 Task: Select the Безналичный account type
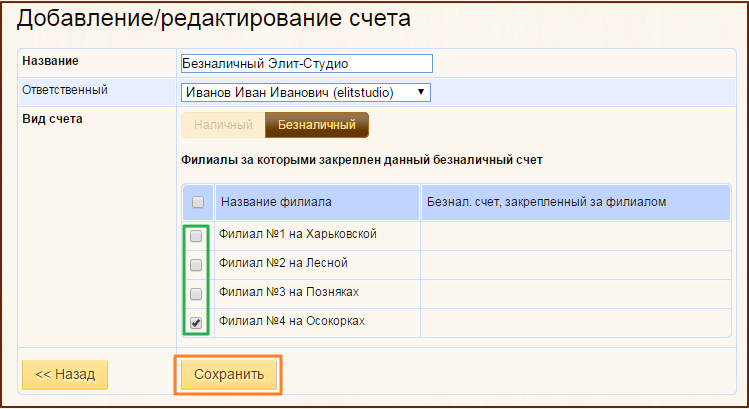(317, 125)
